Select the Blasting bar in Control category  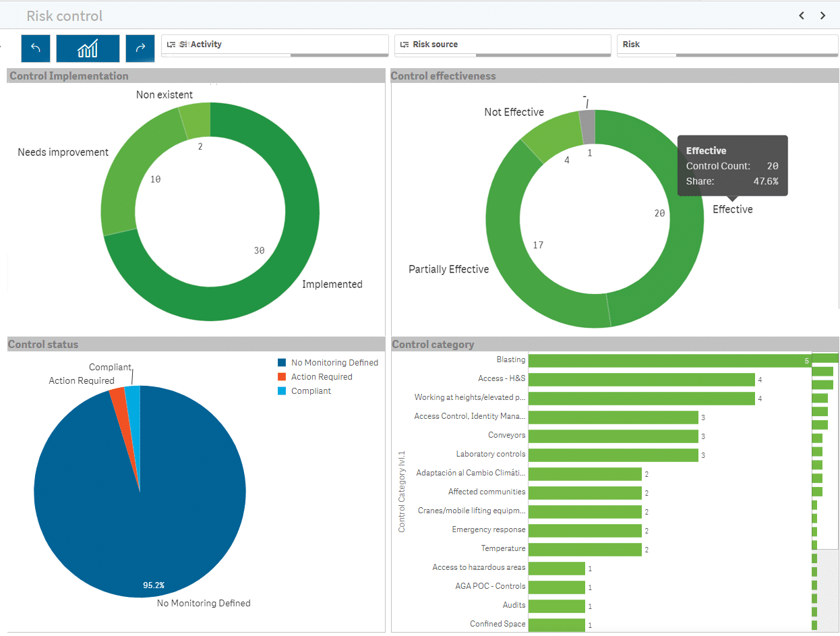point(667,360)
